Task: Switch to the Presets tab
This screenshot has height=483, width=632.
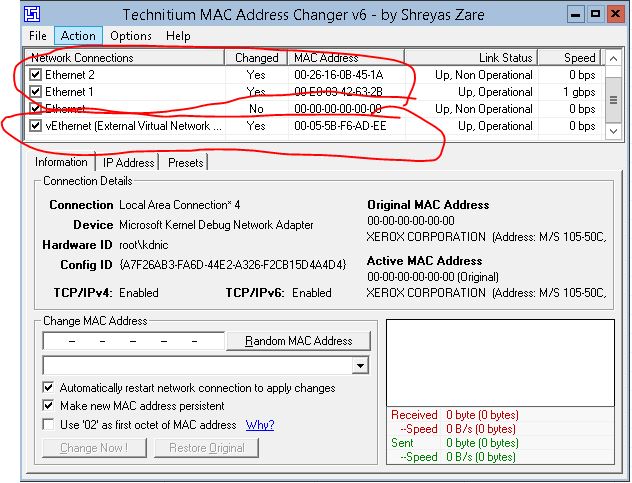Action: [185, 163]
